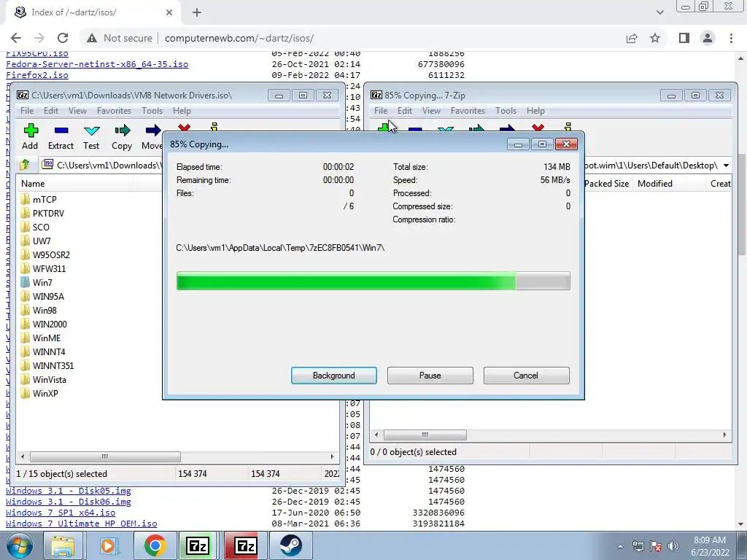Open Windows Media Player from taskbar
The height and width of the screenshot is (560, 747).
point(108,545)
